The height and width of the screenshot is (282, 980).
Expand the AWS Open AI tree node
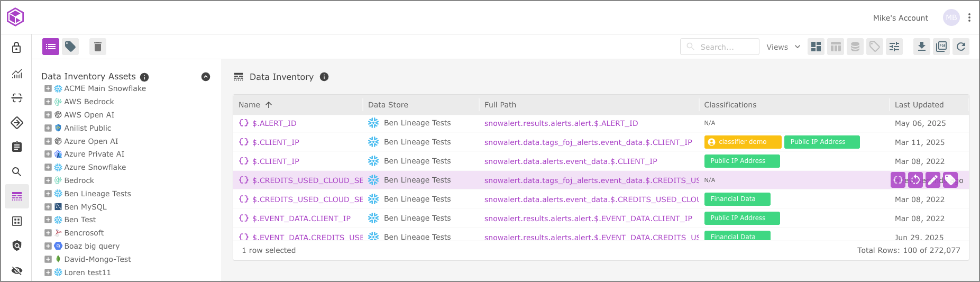coord(48,115)
